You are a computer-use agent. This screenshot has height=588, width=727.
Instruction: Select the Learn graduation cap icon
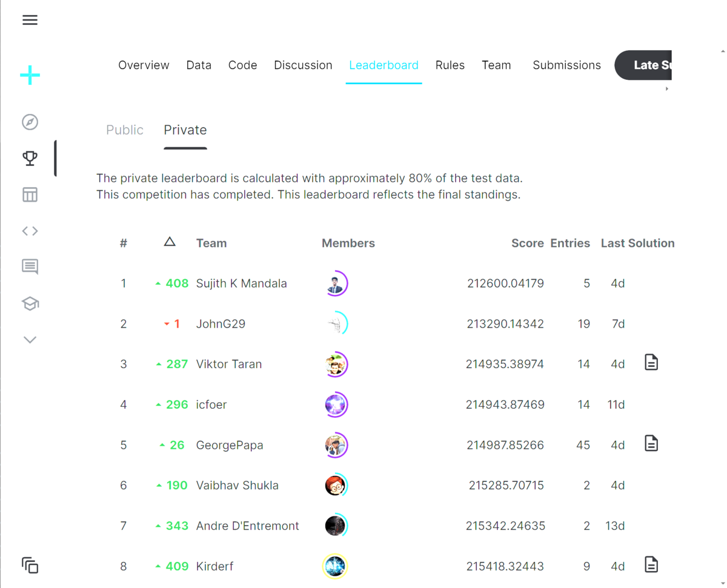[30, 303]
